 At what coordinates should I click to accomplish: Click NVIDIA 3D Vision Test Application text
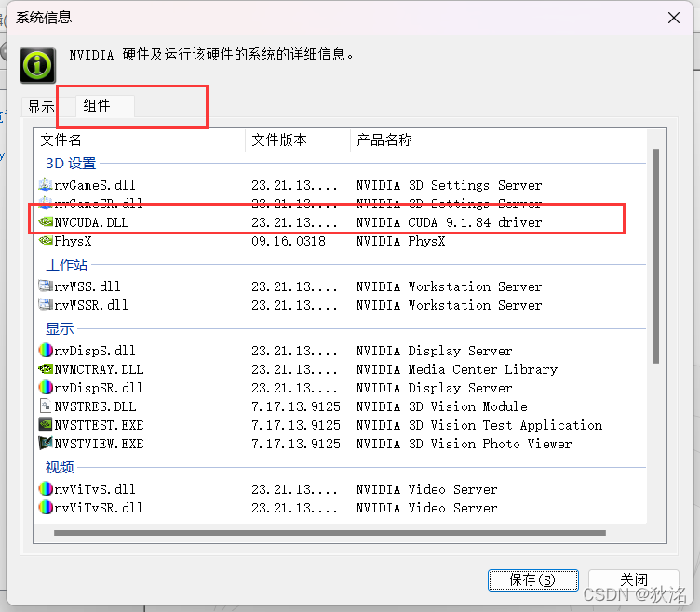click(x=478, y=425)
